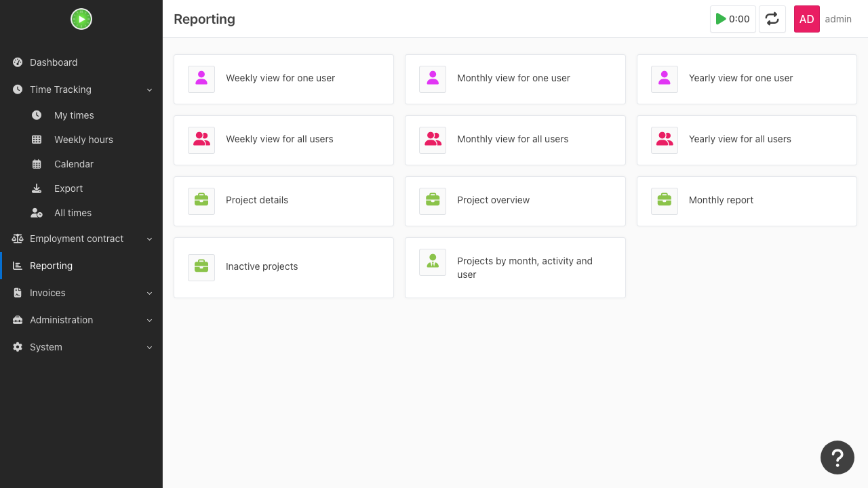868x488 pixels.
Task: Click the Time Tracking clock icon
Action: (18, 89)
